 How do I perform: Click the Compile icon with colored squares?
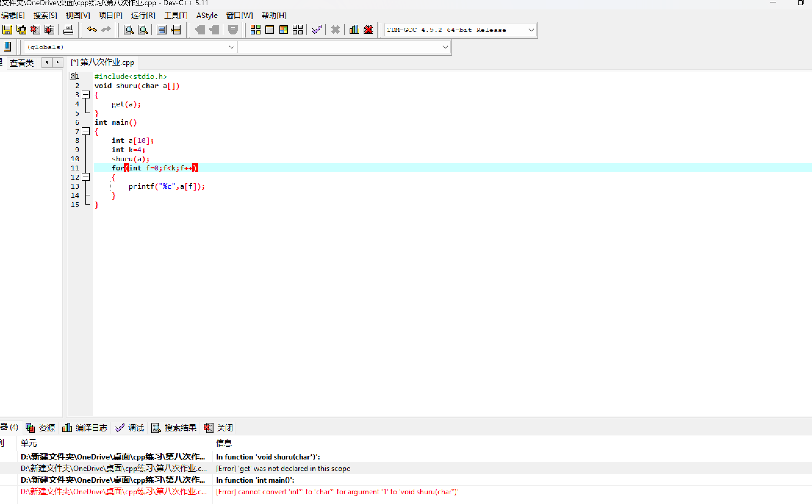click(x=255, y=30)
